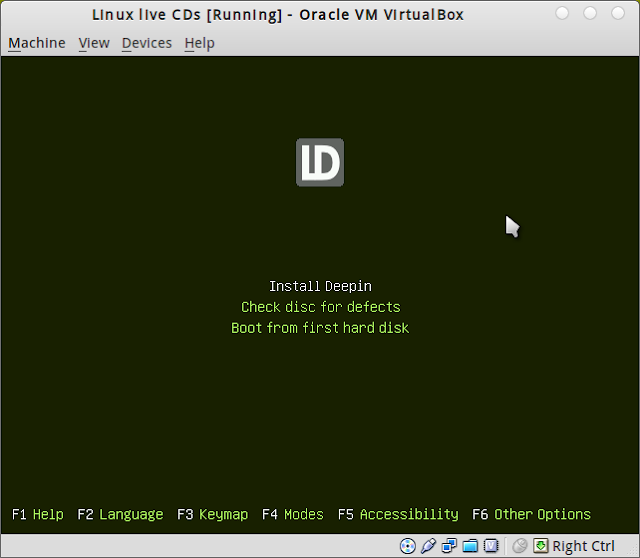Click the mouse integration status icon
This screenshot has height=558, width=640.
(520, 546)
